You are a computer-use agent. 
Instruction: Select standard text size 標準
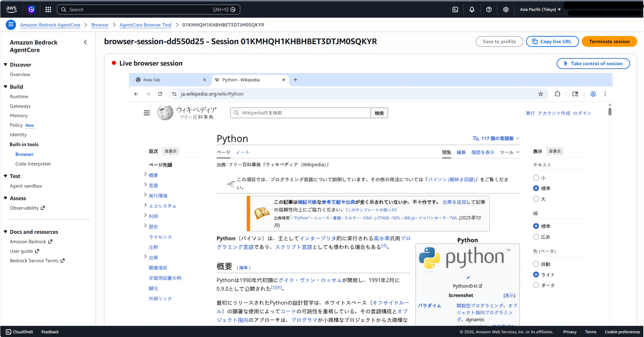[536, 188]
